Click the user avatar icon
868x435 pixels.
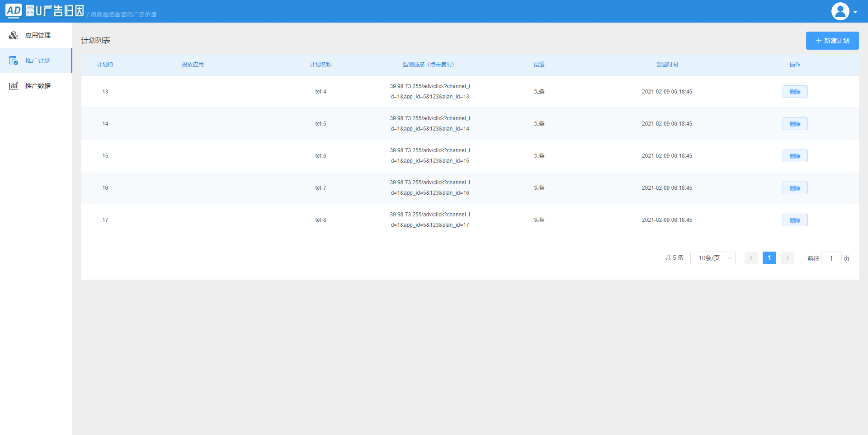(x=840, y=11)
